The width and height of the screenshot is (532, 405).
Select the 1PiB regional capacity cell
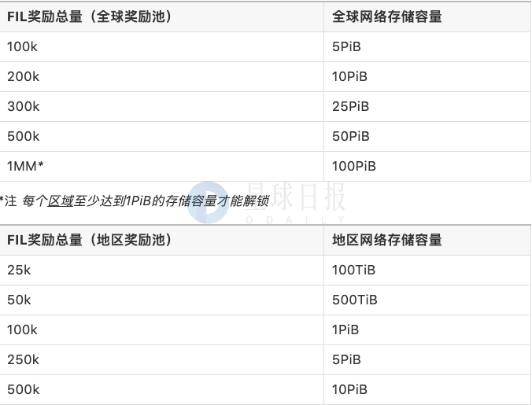tap(346, 330)
